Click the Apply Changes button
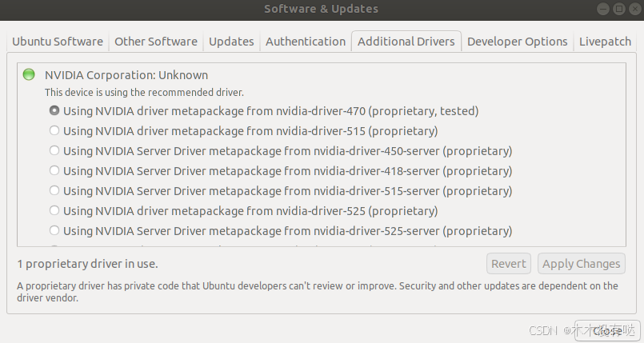The image size is (644, 343). (581, 264)
